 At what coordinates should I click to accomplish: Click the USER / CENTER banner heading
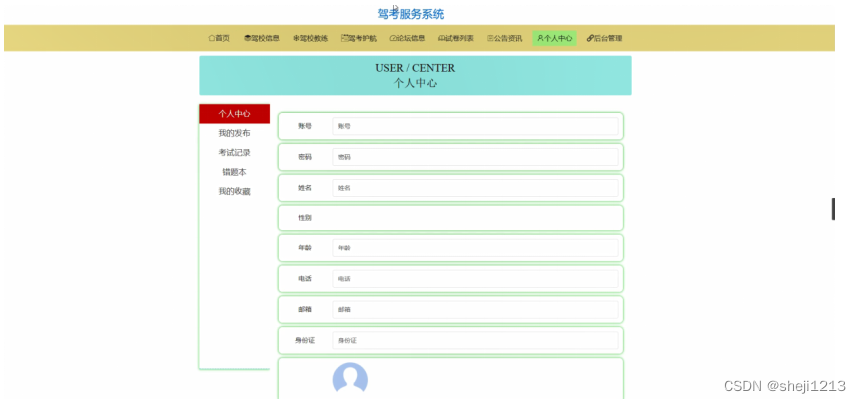(415, 68)
